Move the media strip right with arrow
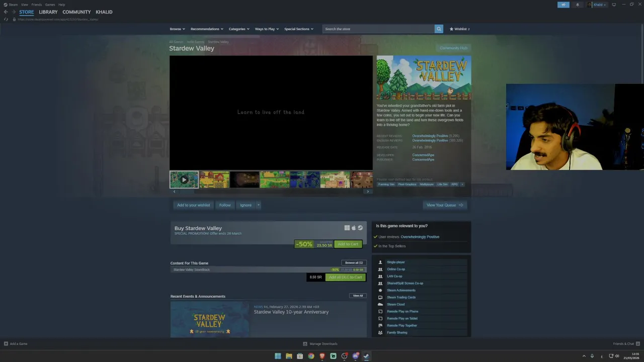 click(x=368, y=192)
